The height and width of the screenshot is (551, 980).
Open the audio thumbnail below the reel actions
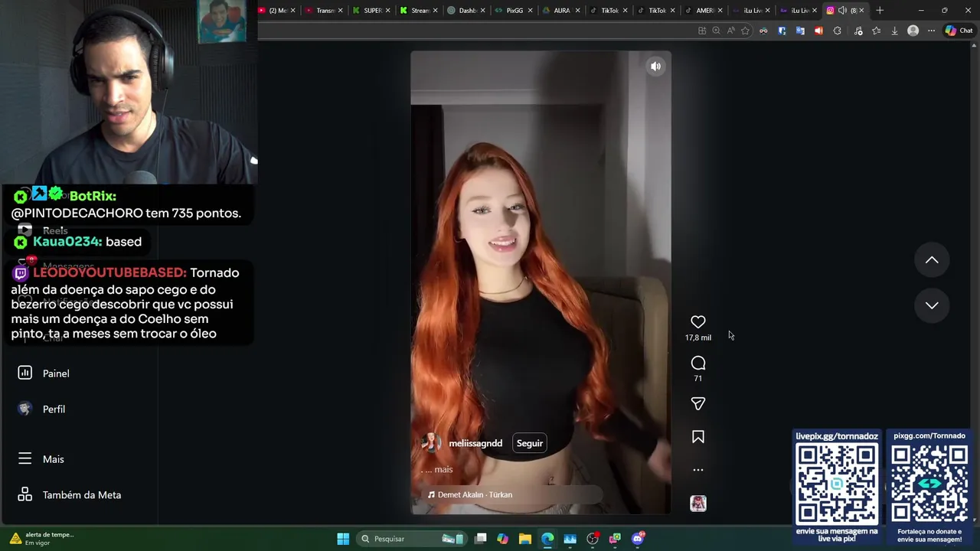[697, 503]
